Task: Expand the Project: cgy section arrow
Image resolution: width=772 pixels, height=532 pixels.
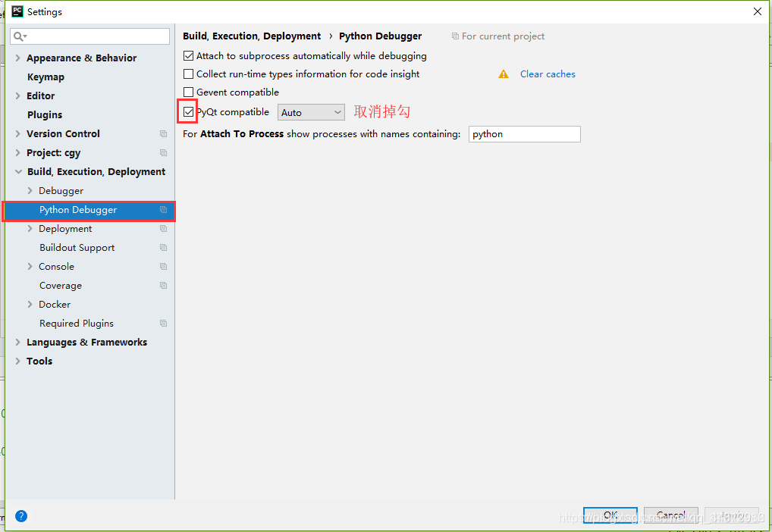Action: point(17,153)
